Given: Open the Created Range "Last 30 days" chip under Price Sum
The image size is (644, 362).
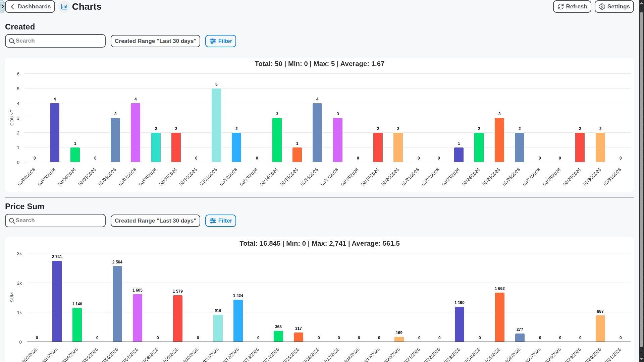Looking at the screenshot, I should point(155,221).
